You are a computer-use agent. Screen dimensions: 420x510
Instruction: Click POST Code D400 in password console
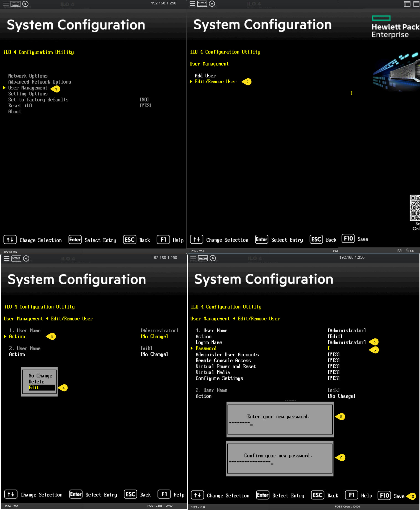click(347, 506)
